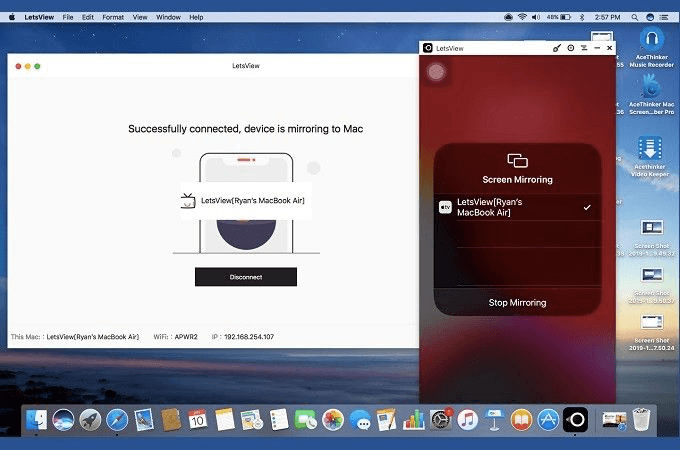
Task: Open the Apple menu
Action: pyautogui.click(x=12, y=17)
